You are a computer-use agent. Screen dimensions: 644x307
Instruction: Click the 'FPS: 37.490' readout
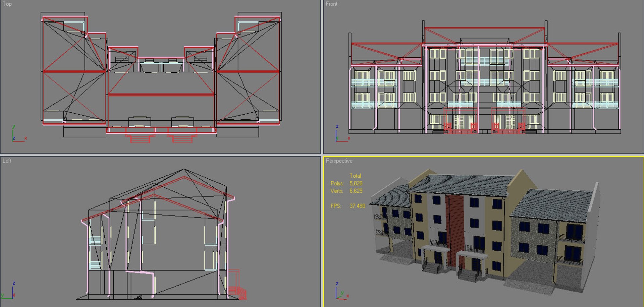[x=348, y=206]
